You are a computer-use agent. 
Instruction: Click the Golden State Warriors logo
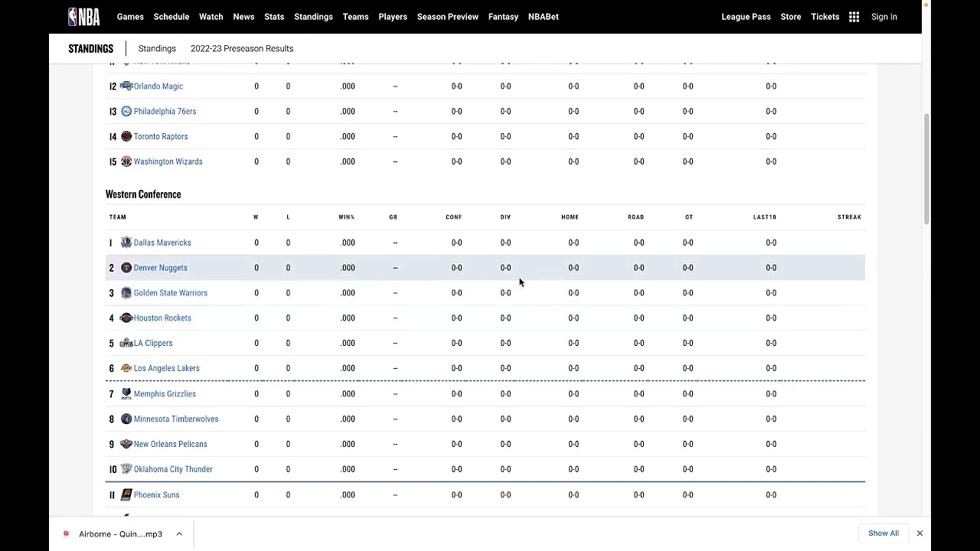[126, 293]
